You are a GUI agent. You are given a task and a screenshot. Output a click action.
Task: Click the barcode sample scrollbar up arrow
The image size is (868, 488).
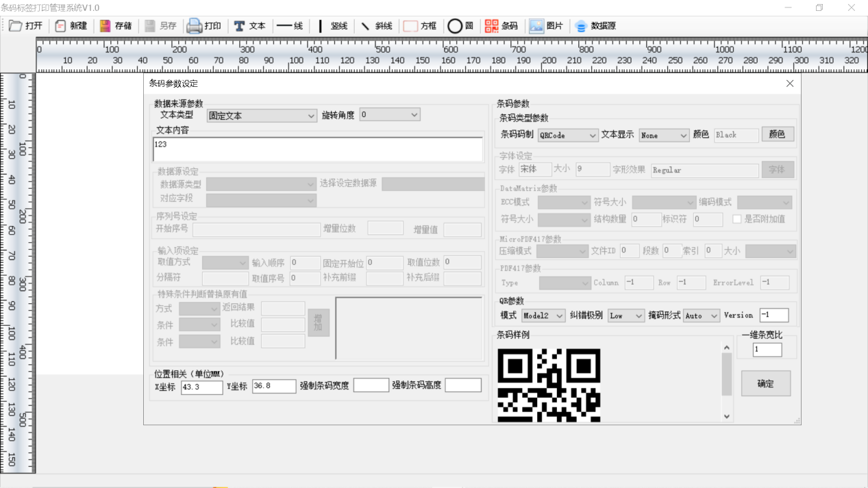pos(727,348)
